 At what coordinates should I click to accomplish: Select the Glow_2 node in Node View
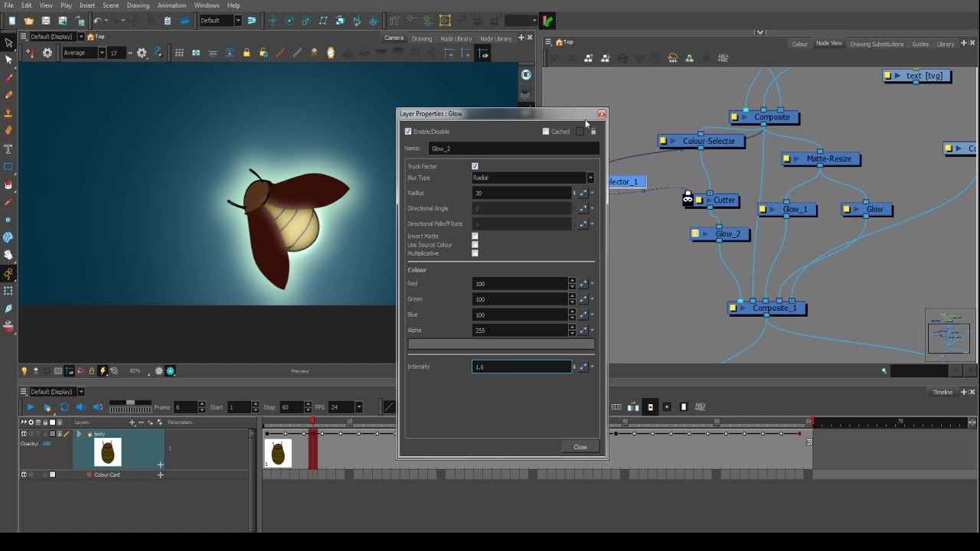(x=720, y=233)
